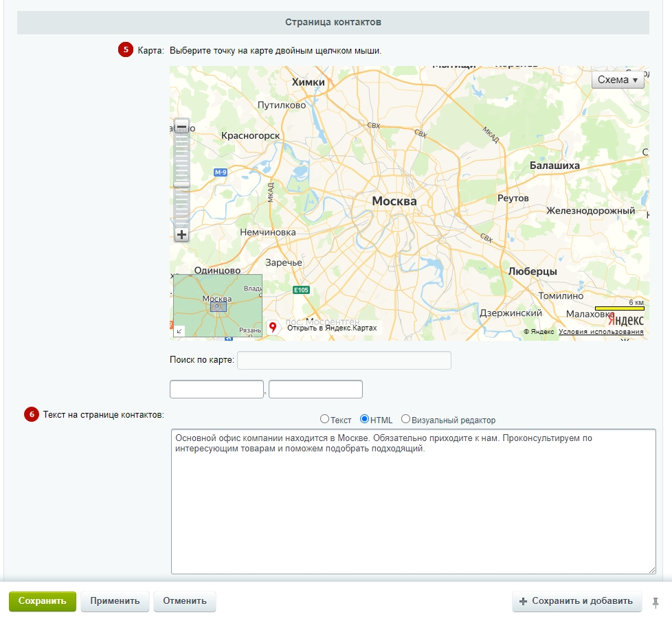Click the map zoom slider handle
This screenshot has height=619, width=672.
pos(181,185)
